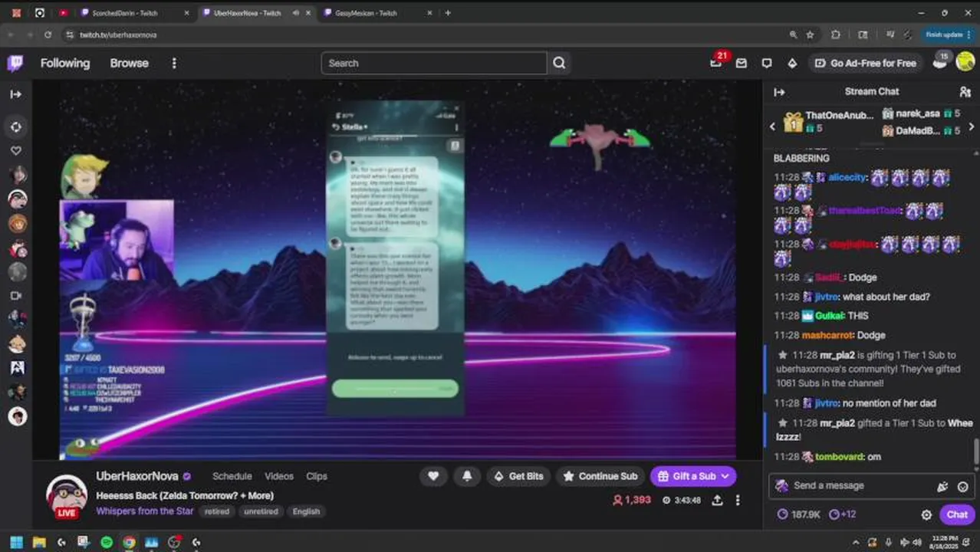Open Twitch notifications inbox with 21 badge
The width and height of the screenshot is (980, 552).
(x=715, y=63)
